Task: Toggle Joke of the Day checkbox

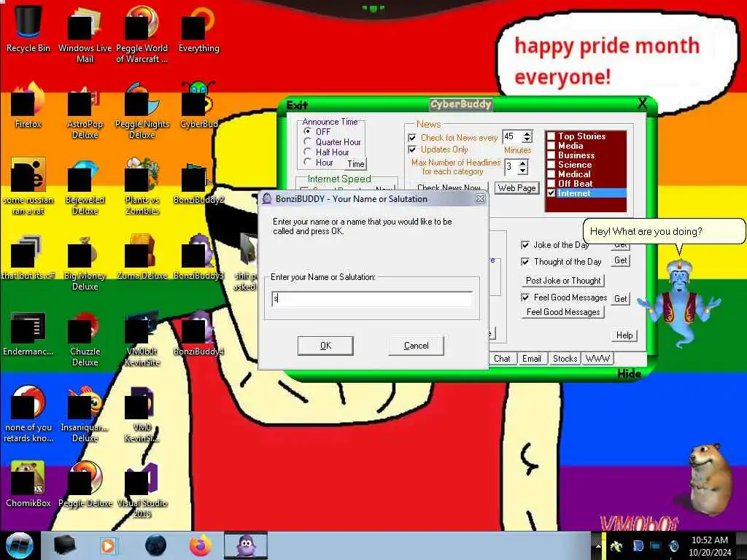Action: click(x=525, y=245)
